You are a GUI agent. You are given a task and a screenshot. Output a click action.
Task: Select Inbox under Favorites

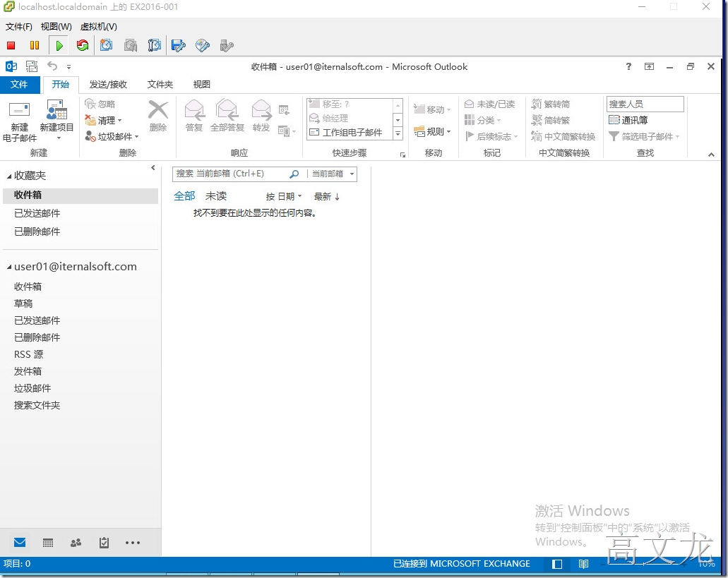click(x=80, y=195)
